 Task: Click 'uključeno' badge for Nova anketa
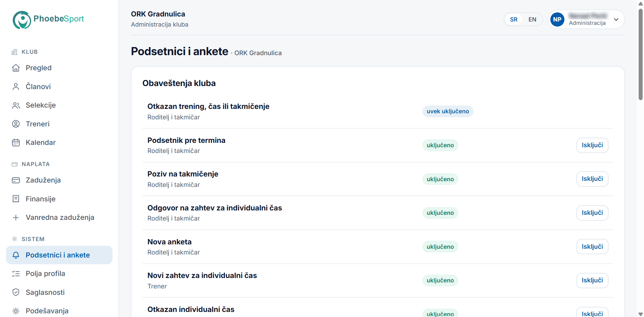(x=440, y=247)
